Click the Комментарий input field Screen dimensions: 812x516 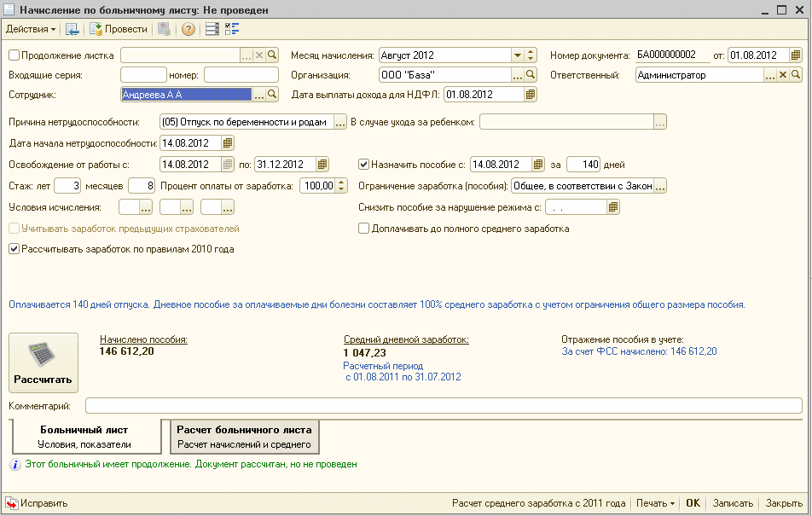[444, 406]
